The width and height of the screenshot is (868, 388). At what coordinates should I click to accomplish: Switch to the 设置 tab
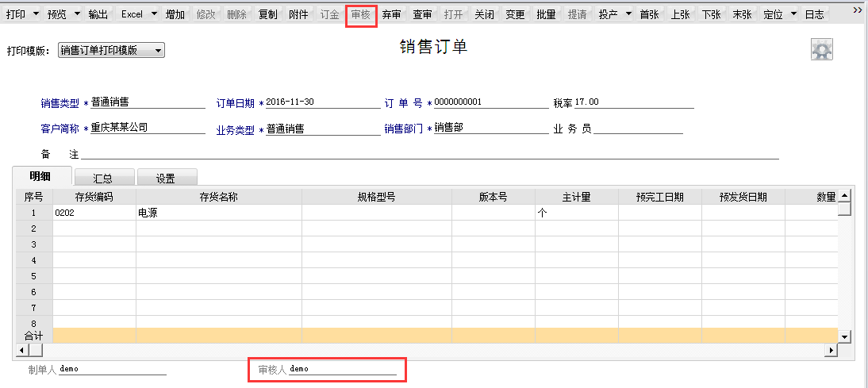tap(167, 178)
